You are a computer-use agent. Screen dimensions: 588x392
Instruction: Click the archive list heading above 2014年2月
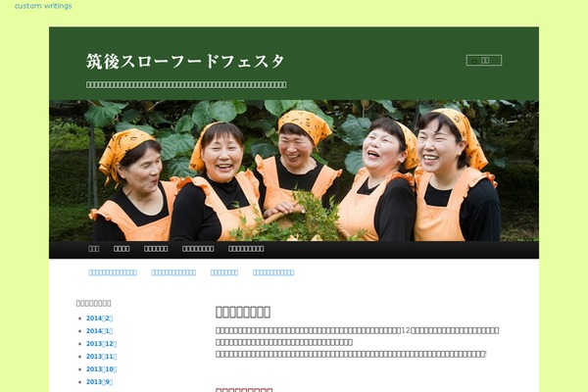click(x=93, y=303)
